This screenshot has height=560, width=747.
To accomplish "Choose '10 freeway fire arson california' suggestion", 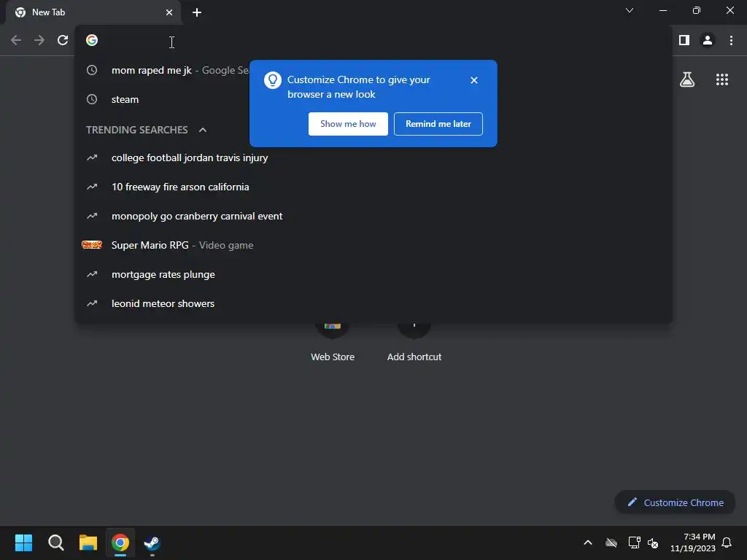I will coord(374,187).
